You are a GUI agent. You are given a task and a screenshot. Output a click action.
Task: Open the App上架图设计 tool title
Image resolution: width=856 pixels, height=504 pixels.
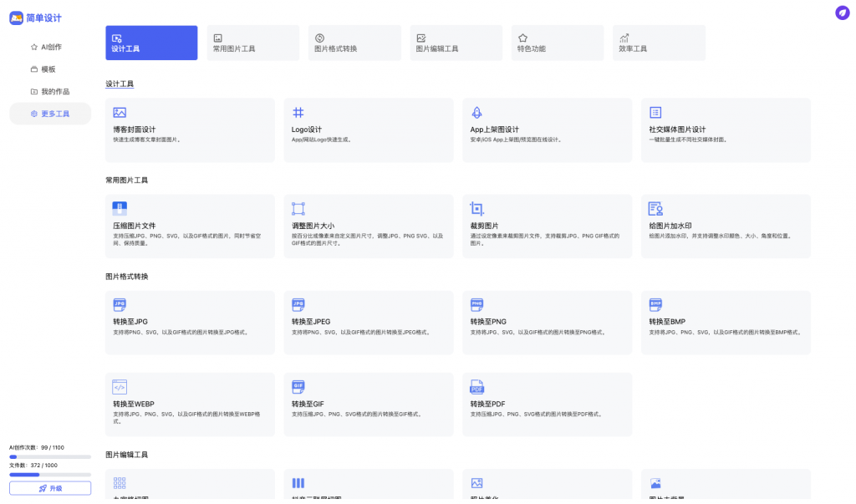click(495, 130)
